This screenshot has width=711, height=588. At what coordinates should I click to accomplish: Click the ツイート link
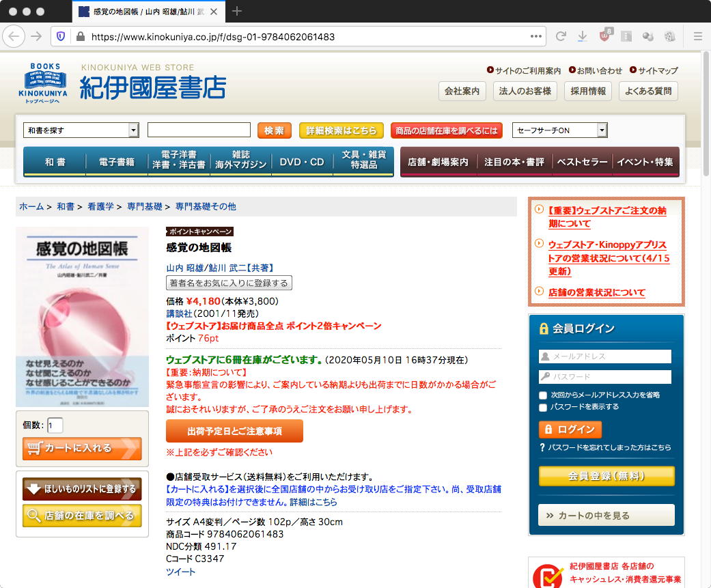[180, 572]
